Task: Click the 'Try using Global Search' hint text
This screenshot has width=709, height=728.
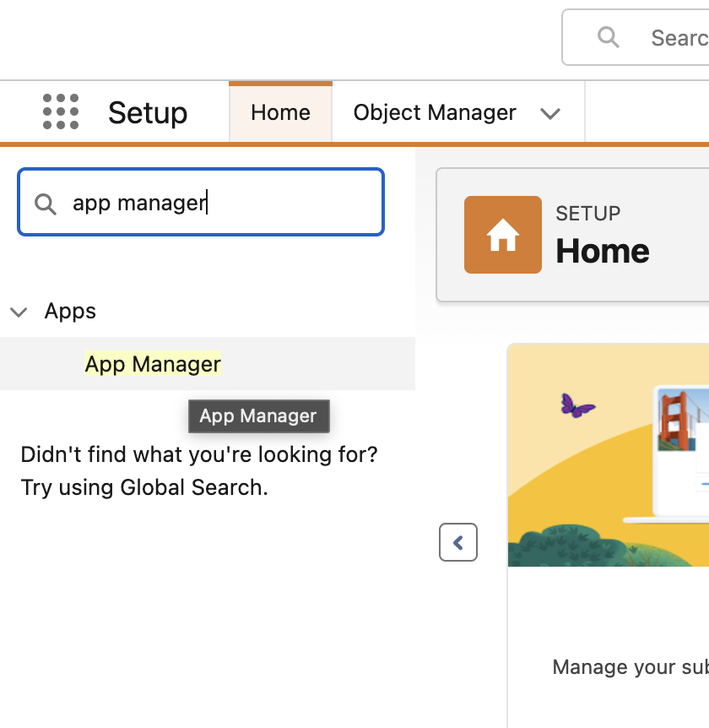Action: click(x=144, y=487)
